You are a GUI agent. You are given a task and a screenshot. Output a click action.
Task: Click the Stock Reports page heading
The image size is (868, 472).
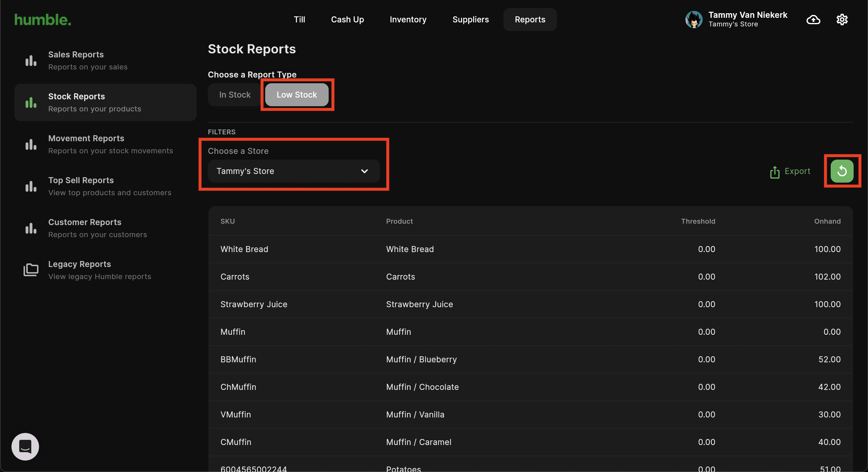point(252,49)
